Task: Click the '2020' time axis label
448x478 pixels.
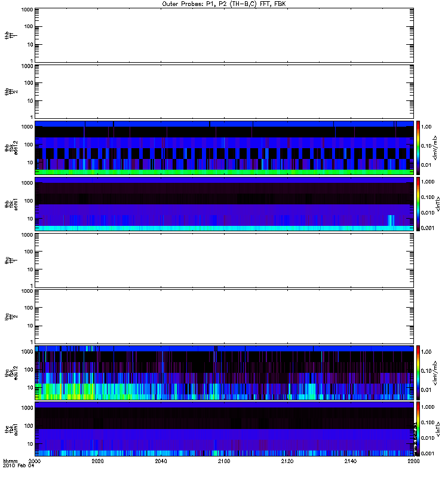Action: pos(97,461)
